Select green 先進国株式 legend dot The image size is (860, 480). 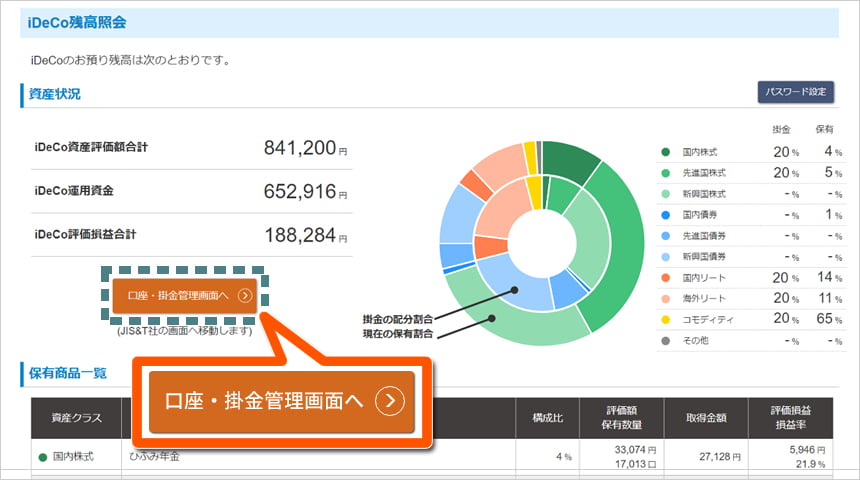[665, 173]
